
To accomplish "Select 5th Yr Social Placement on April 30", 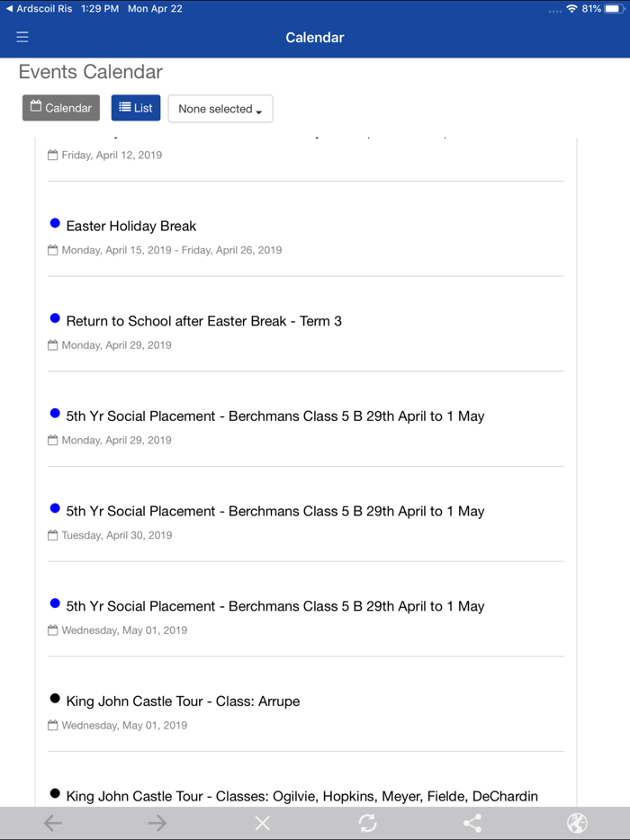I will (x=274, y=511).
